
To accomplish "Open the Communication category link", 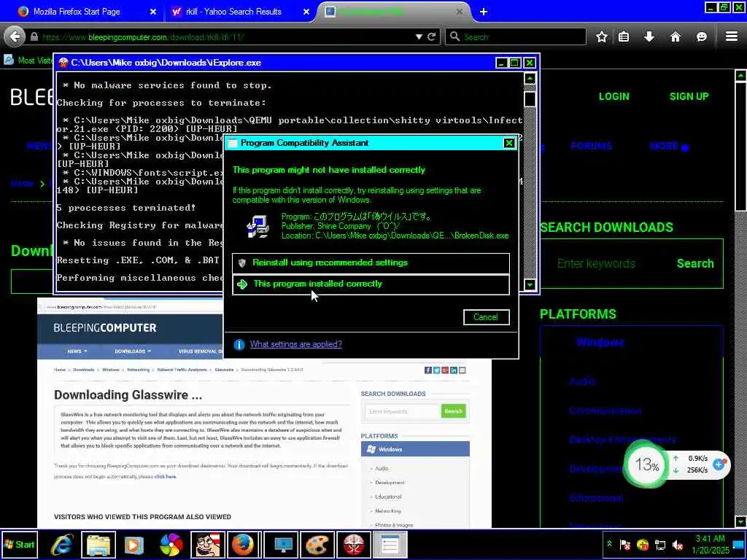I will point(605,411).
